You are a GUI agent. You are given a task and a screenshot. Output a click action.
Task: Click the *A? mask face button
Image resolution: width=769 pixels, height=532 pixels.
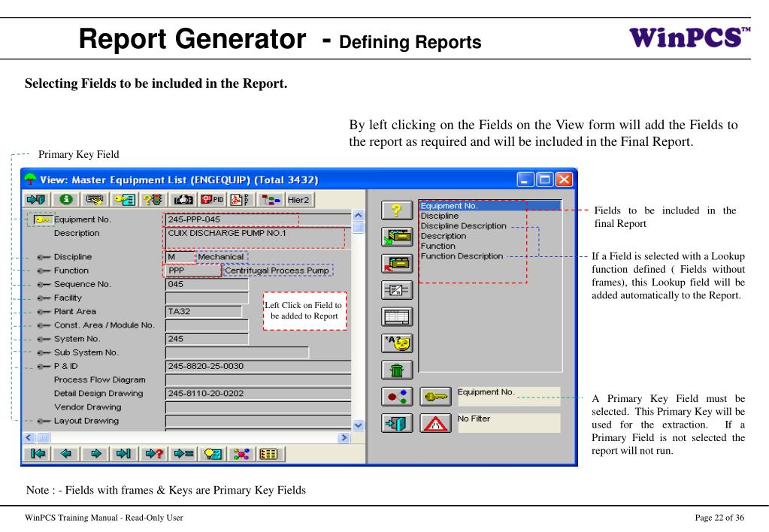coord(397,343)
